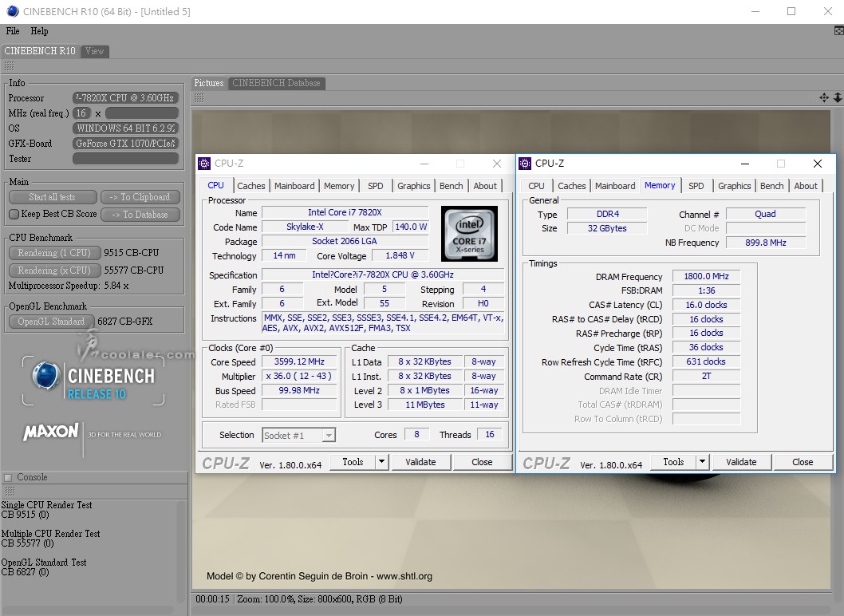This screenshot has width=844, height=616.
Task: Click the MHz multiplier field showing 16
Action: (81, 113)
